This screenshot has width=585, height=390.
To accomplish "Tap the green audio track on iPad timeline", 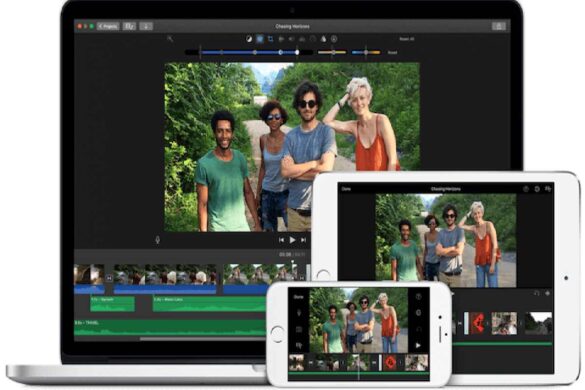I will pyautogui.click(x=502, y=344).
